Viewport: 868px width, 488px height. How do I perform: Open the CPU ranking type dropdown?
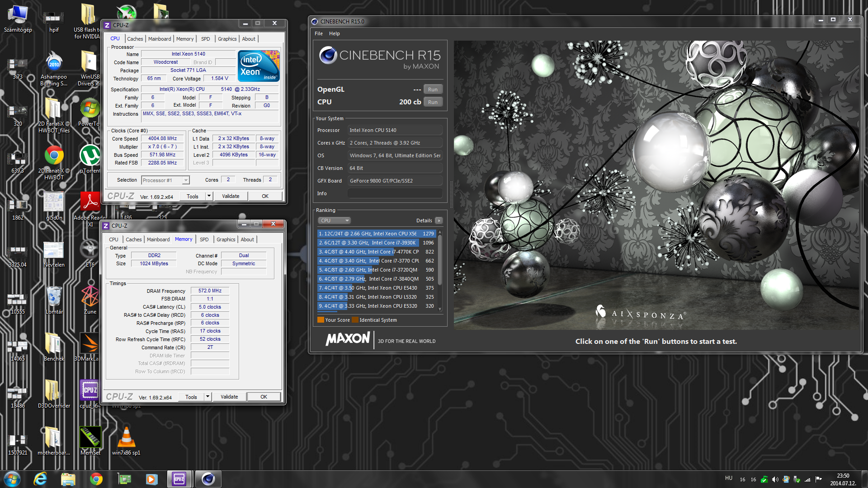(334, 221)
